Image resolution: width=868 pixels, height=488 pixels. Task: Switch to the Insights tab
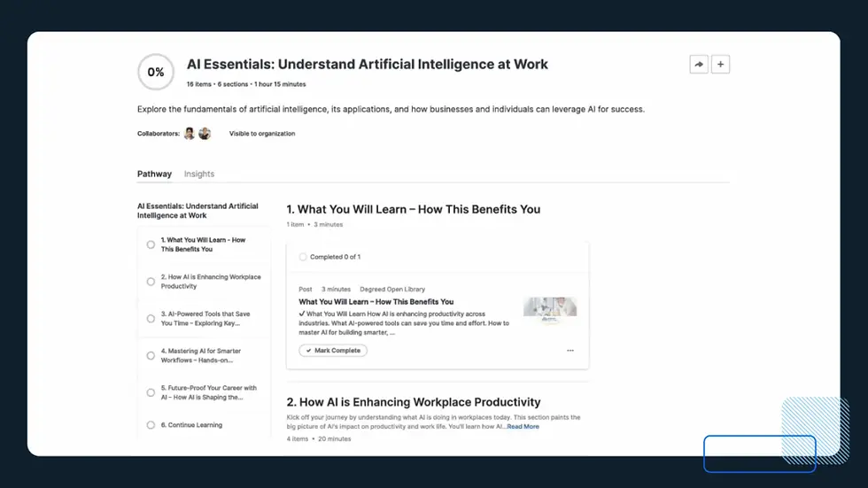[199, 174]
